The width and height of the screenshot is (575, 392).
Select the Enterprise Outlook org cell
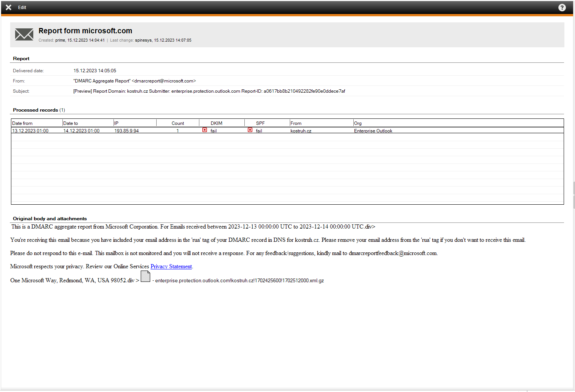pos(373,131)
